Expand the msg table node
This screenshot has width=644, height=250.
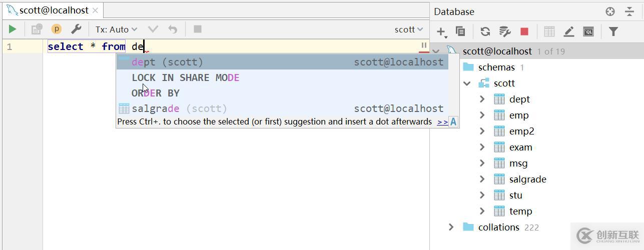point(482,163)
